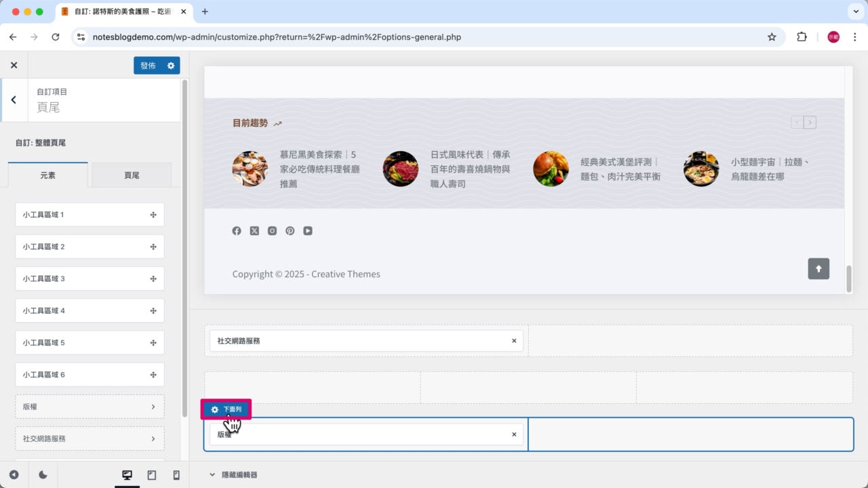Click the YouTube icon in footer preview
Screen dimensions: 868x488
click(308, 230)
